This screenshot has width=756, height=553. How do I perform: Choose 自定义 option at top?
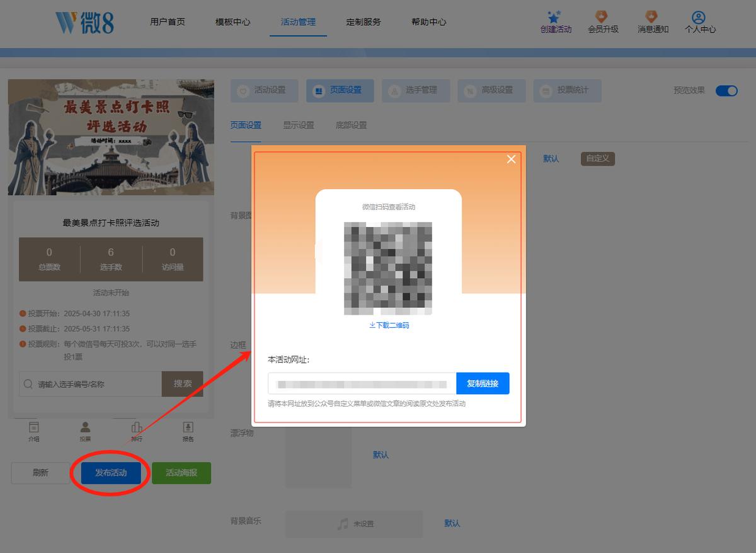(597, 158)
